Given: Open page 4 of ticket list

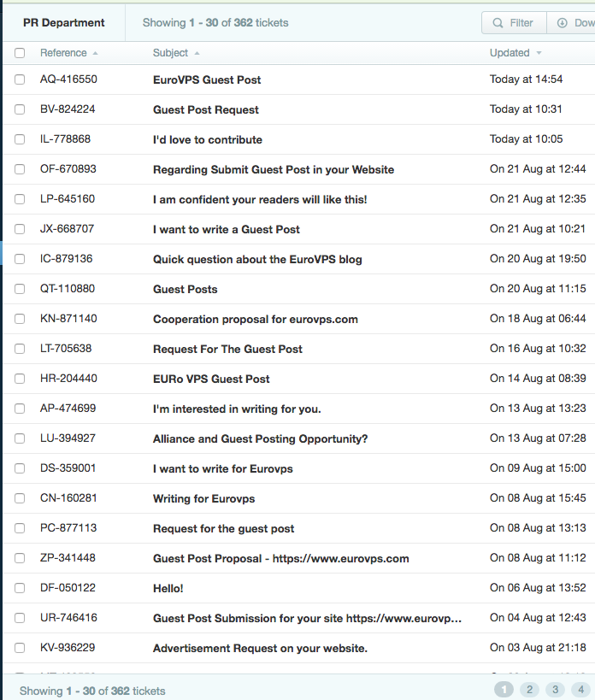Looking at the screenshot, I should click(x=581, y=690).
